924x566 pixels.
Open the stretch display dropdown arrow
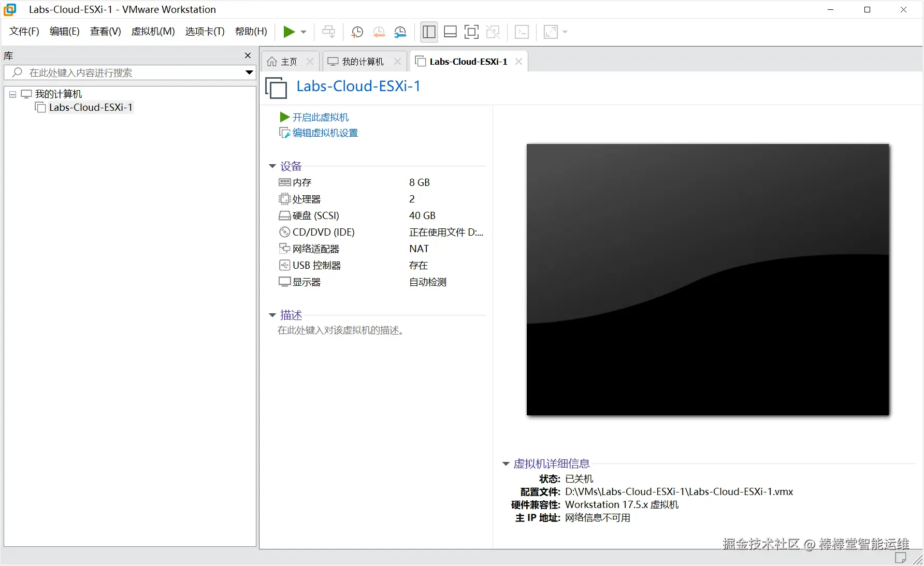click(565, 32)
